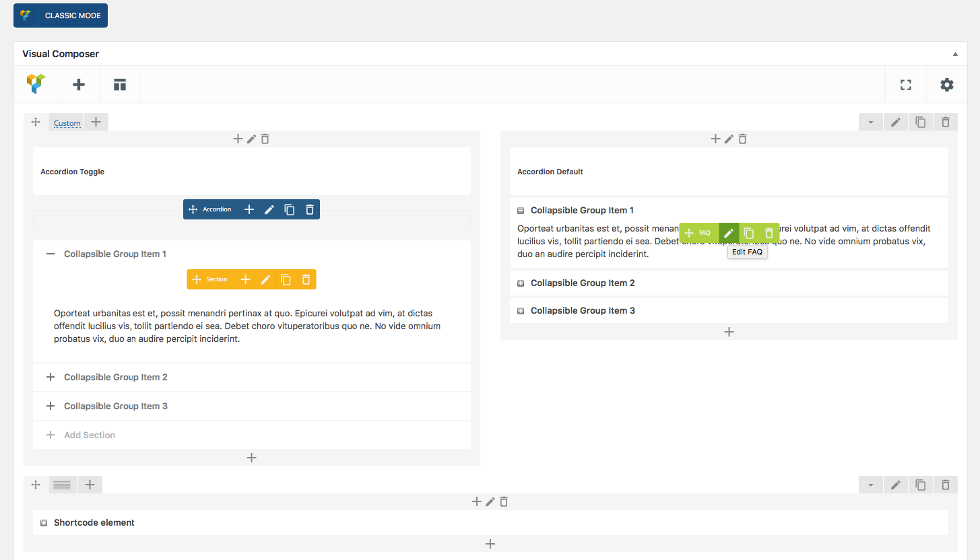Add a section with orange toolbar plus
980x560 pixels.
click(x=246, y=279)
